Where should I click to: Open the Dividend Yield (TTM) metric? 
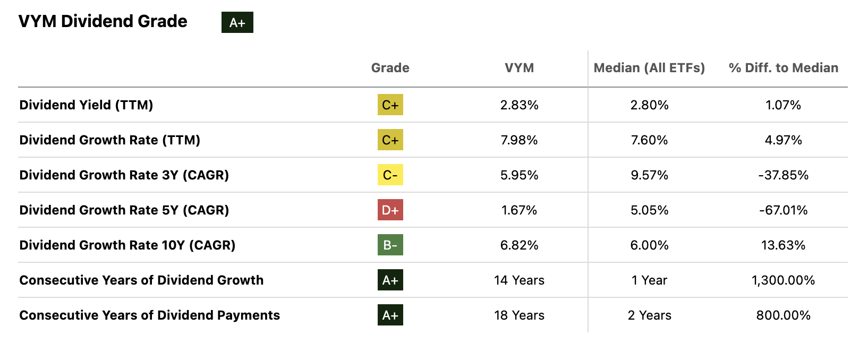click(86, 105)
